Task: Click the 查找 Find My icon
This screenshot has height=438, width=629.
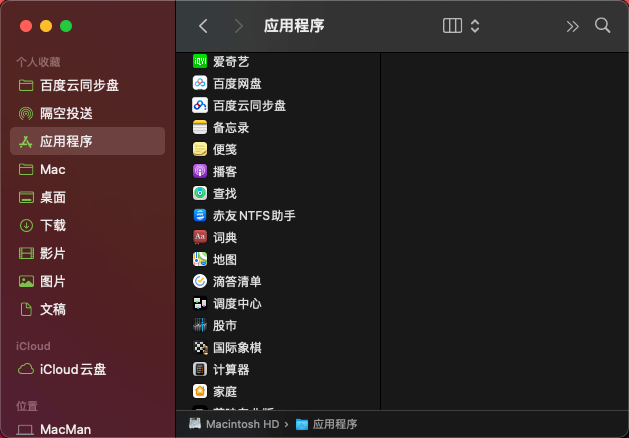Action: click(200, 193)
